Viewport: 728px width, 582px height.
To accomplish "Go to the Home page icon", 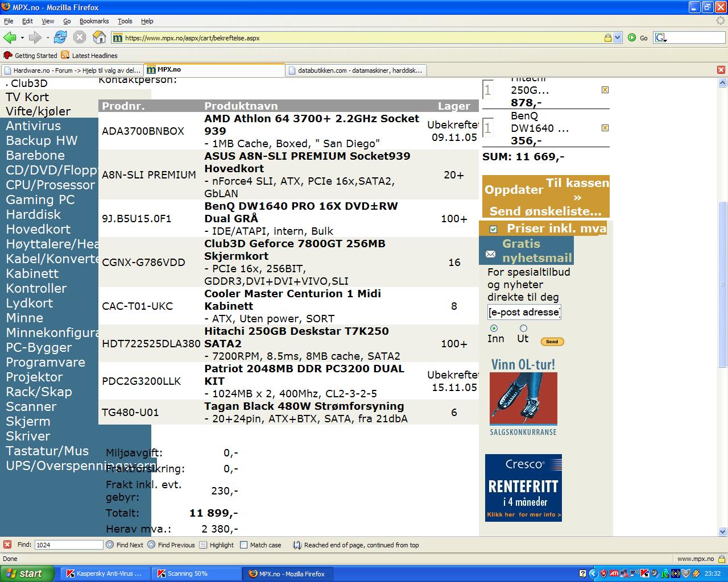I will tap(99, 38).
